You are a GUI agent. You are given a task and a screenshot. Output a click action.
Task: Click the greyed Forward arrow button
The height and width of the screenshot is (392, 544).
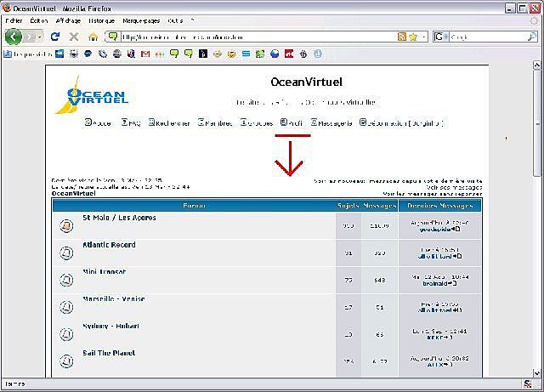click(31, 37)
